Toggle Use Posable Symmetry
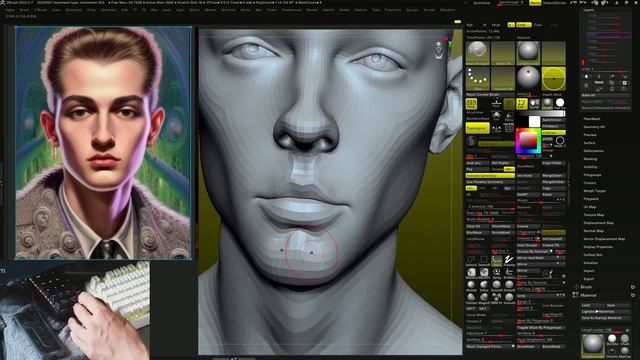This screenshot has width=640, height=360. tap(490, 182)
